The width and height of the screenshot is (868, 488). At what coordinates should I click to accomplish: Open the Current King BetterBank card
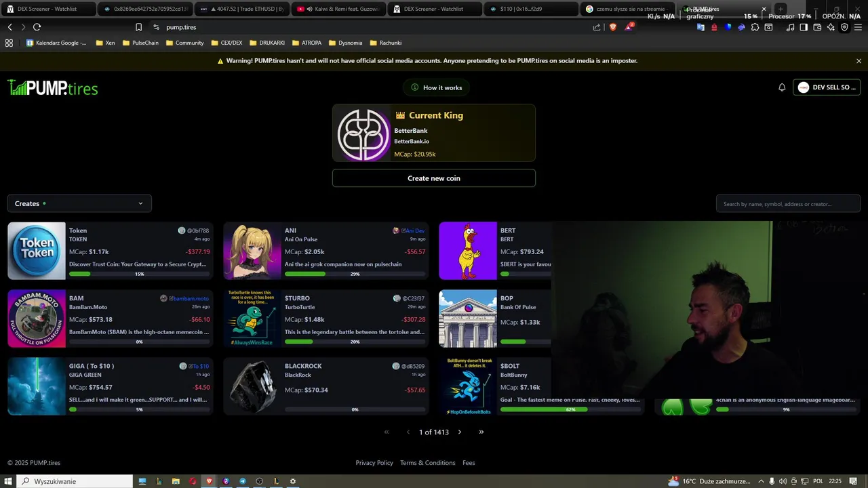434,134
